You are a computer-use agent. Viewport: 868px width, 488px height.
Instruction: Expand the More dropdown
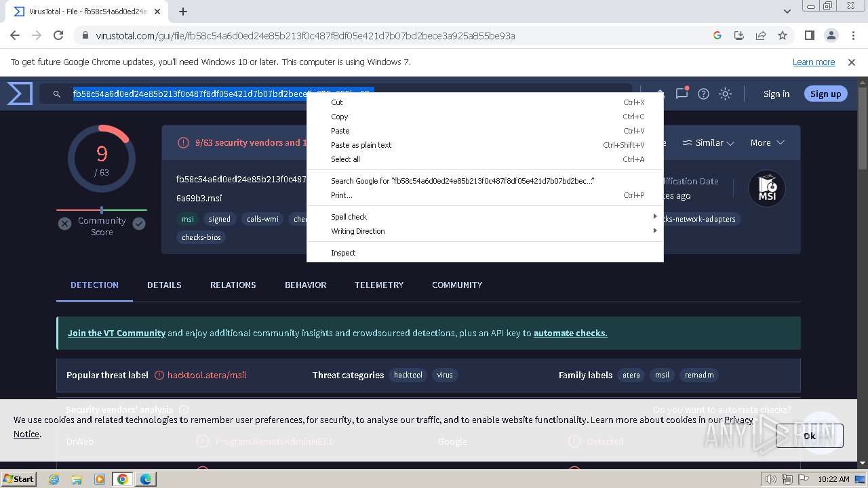(x=767, y=142)
